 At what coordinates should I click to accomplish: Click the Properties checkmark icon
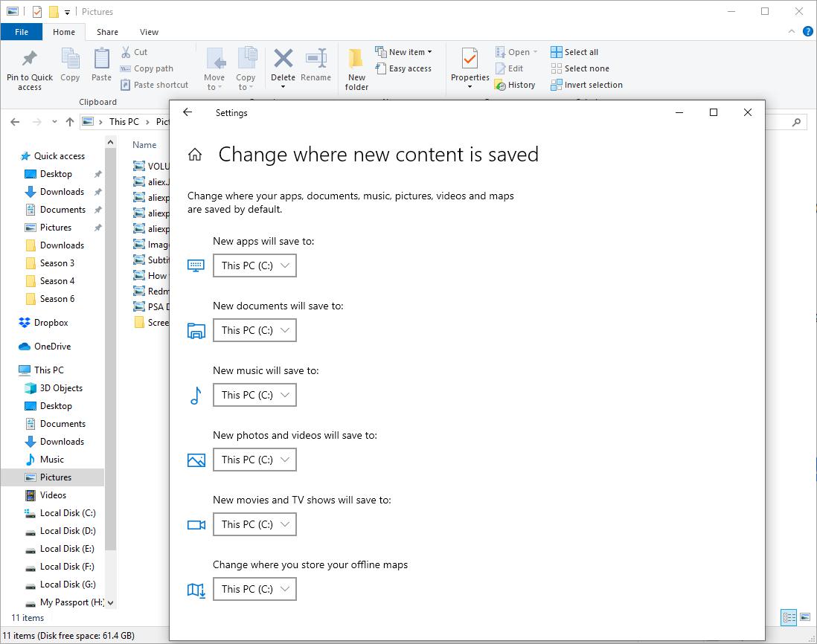click(470, 58)
